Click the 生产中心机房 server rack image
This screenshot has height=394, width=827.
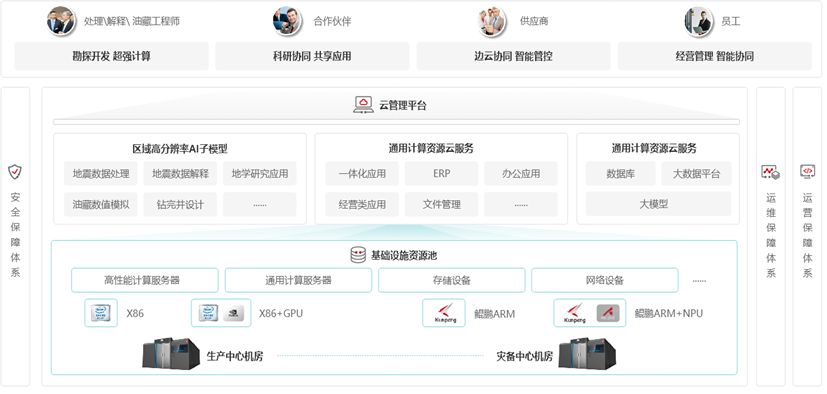point(171,353)
